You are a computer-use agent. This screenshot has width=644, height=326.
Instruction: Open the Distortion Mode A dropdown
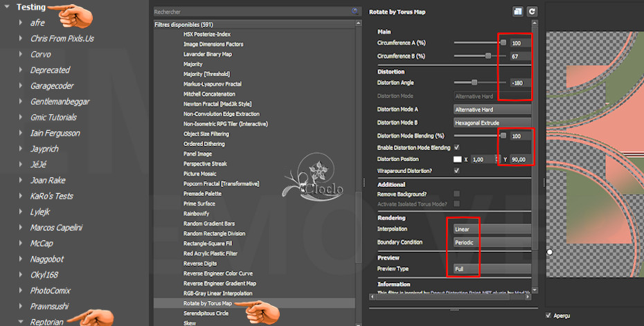[x=492, y=109]
